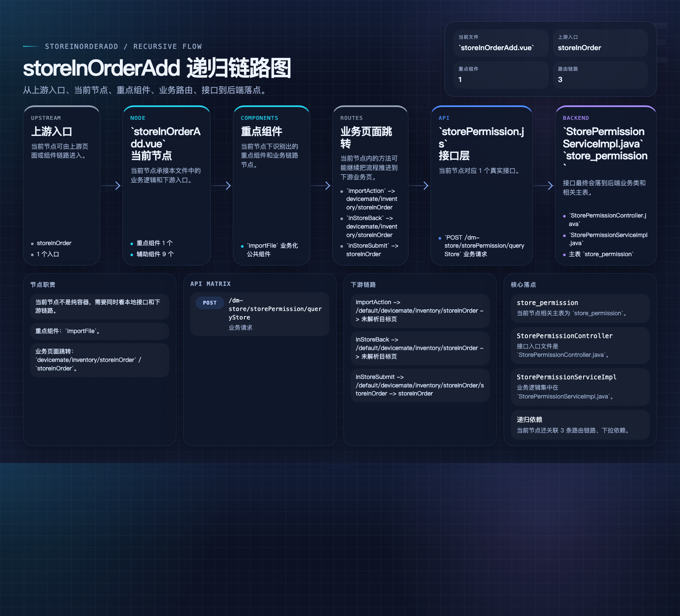This screenshot has width=680, height=616.
Task: Select the inStoreSubmit downstream row
Action: pyautogui.click(x=420, y=385)
